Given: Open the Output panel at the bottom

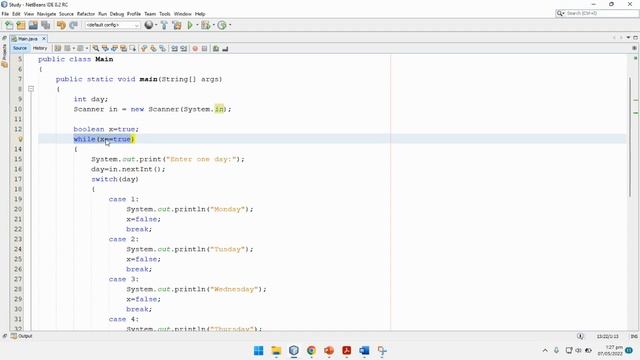Looking at the screenshot, I should point(22,336).
